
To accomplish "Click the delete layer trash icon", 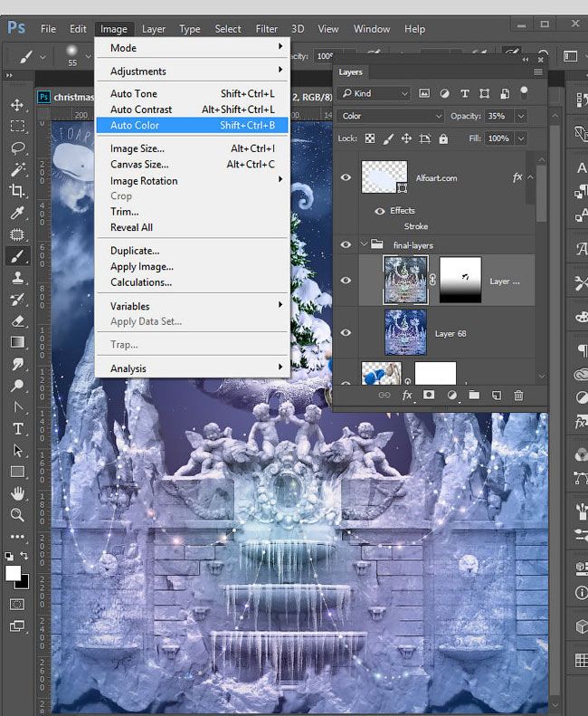I will pos(518,396).
